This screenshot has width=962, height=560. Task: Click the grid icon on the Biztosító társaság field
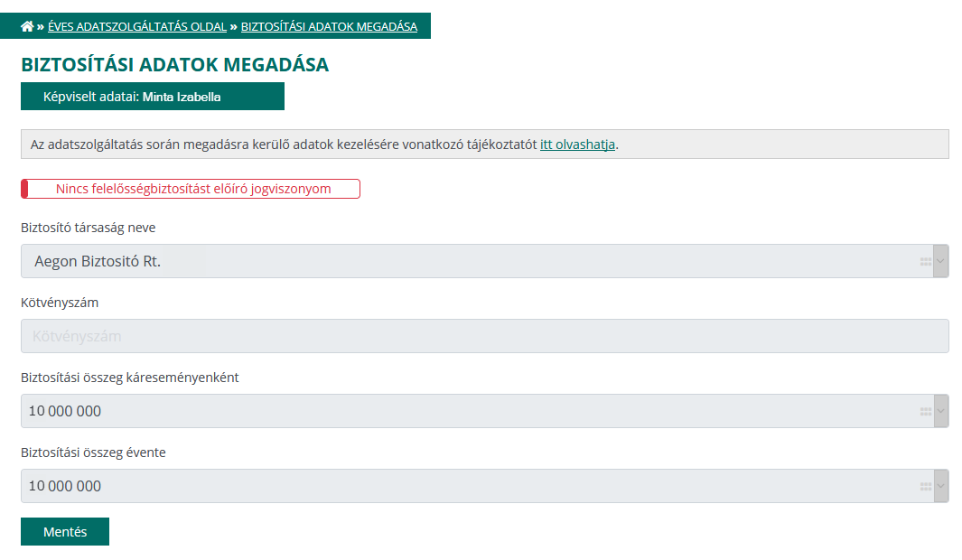coord(926,261)
